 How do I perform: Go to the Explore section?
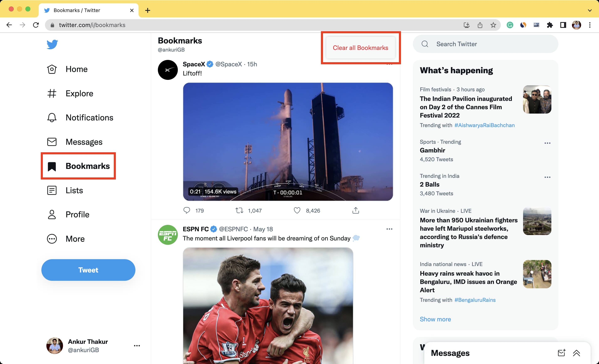coord(70,94)
